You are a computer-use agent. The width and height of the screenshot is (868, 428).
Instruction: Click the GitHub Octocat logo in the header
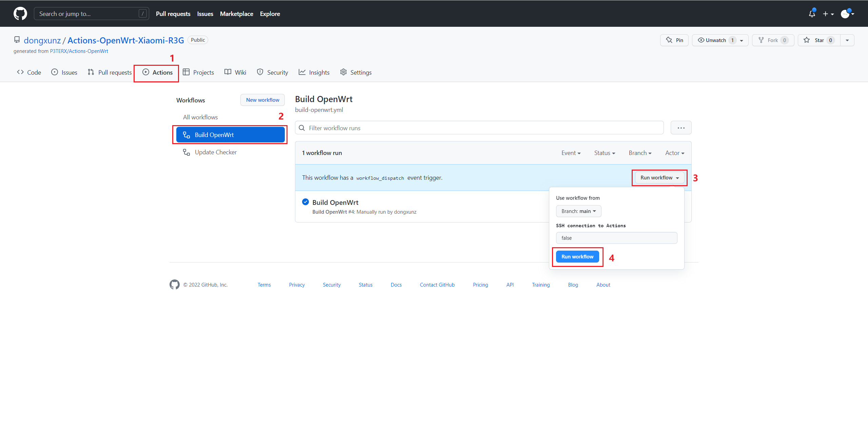[20, 14]
